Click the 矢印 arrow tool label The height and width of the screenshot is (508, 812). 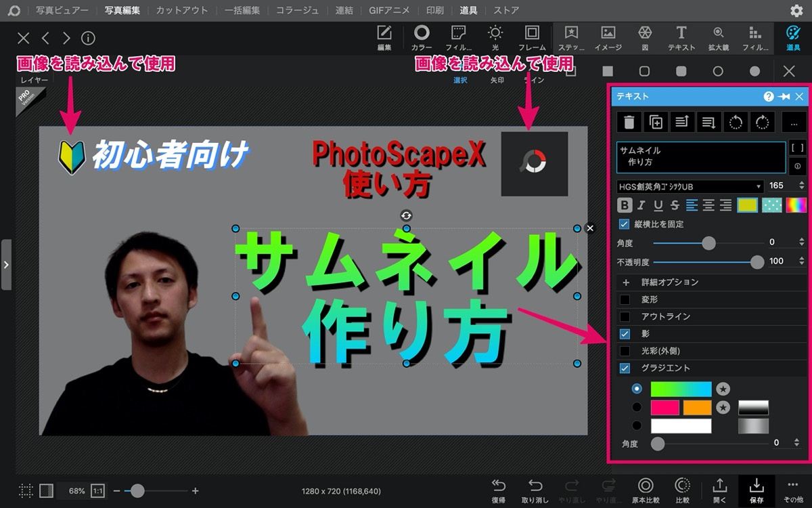(497, 80)
